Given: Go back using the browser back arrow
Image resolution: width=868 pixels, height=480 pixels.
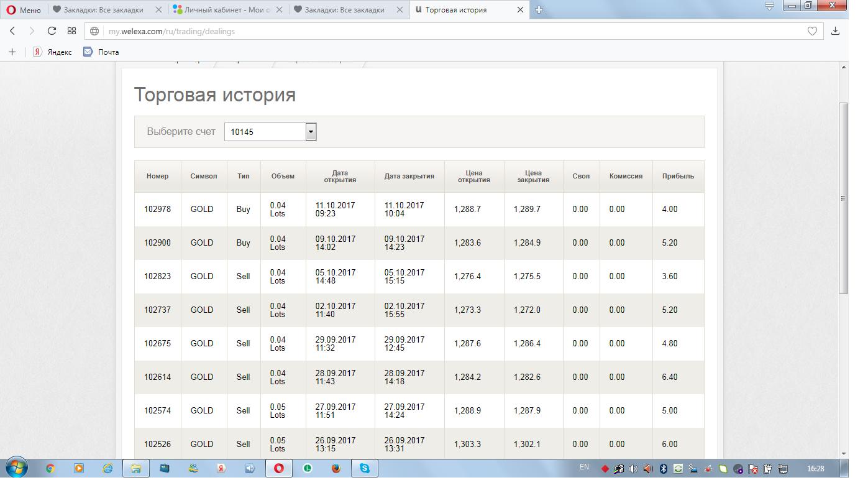Looking at the screenshot, I should [12, 31].
